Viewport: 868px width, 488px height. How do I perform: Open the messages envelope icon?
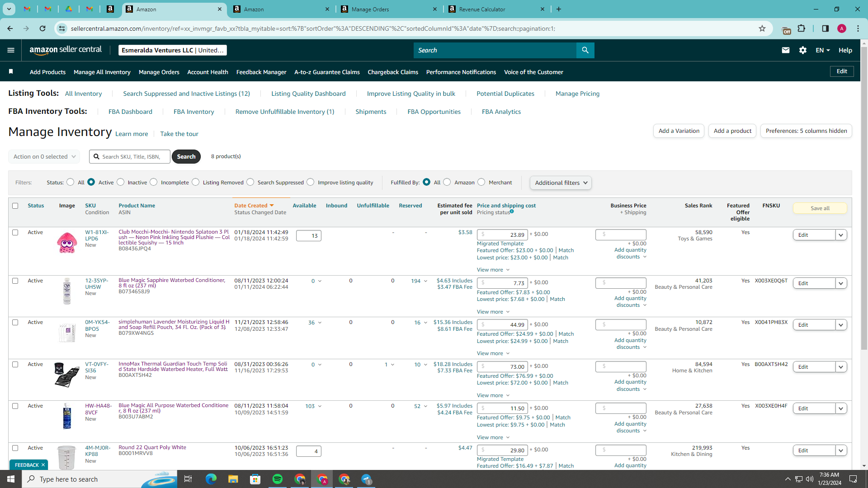(x=786, y=50)
